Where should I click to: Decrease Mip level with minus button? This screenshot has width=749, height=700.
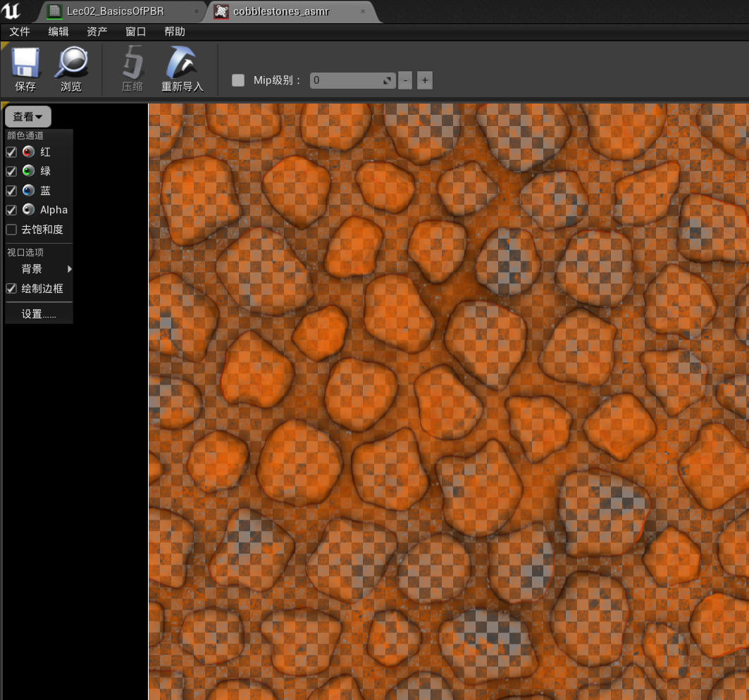coord(405,80)
